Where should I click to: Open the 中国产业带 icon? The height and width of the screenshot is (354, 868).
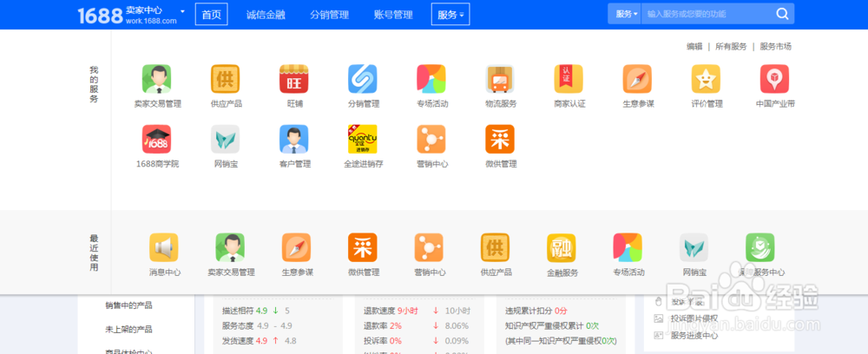pyautogui.click(x=774, y=79)
